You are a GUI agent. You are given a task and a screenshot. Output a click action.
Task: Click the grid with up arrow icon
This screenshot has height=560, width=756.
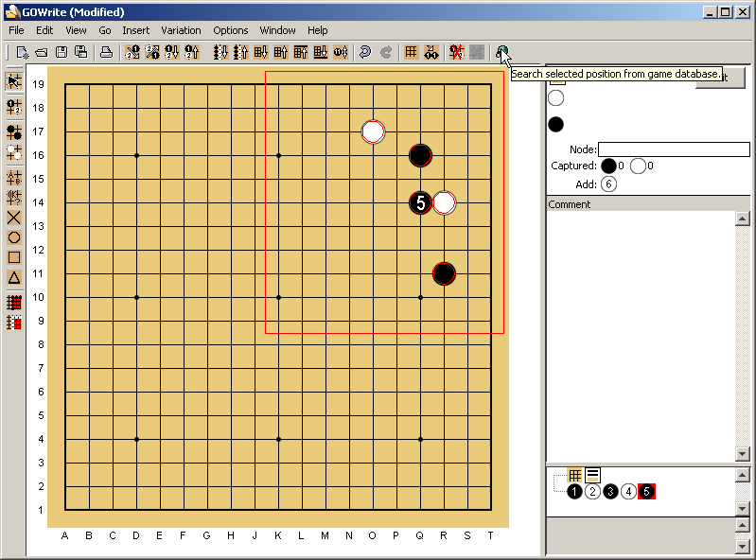pyautogui.click(x=280, y=52)
